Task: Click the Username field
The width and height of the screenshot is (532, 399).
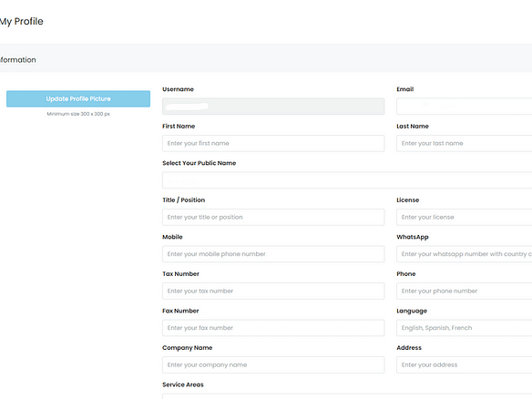Action: [273, 107]
